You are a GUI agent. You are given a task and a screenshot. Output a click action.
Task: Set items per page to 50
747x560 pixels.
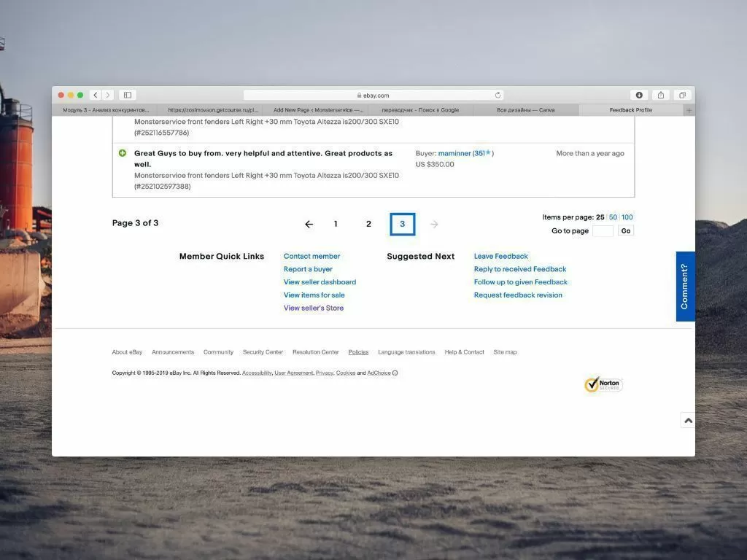[613, 217]
